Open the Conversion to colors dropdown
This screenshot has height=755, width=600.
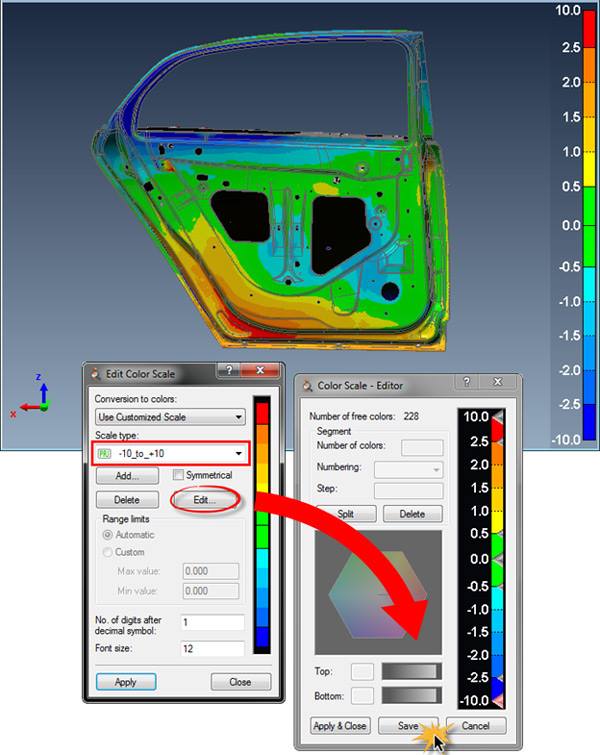[x=170, y=417]
